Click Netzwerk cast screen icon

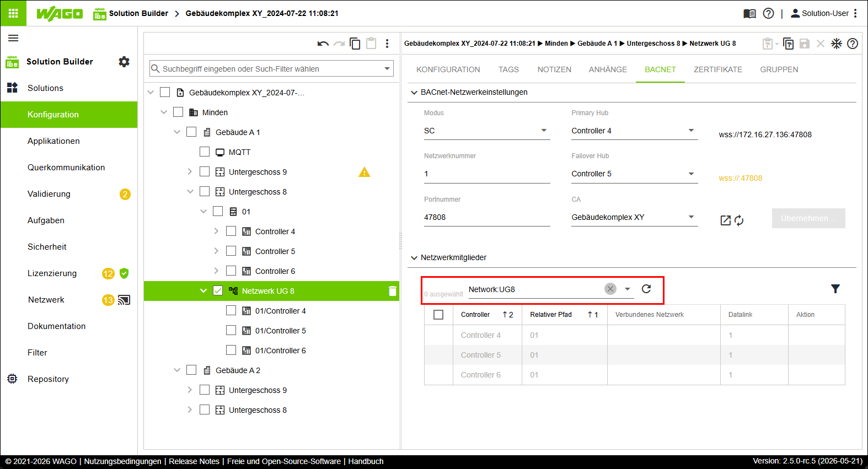(x=124, y=300)
